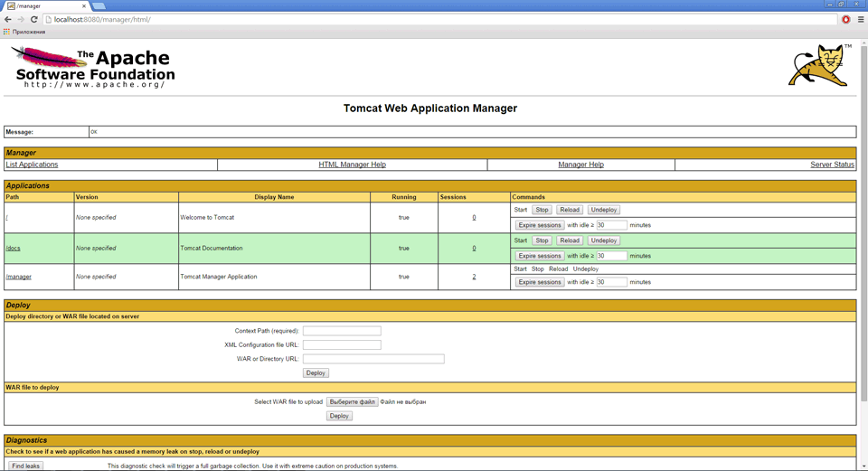The image size is (868, 471).
Task: Click the Context Path input field
Action: coord(342,331)
